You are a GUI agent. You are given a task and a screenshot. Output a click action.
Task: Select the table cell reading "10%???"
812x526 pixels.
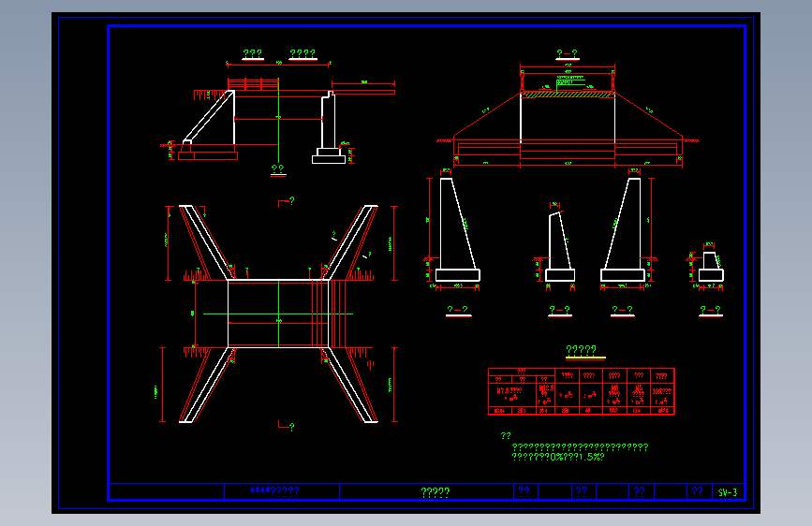pos(662,395)
